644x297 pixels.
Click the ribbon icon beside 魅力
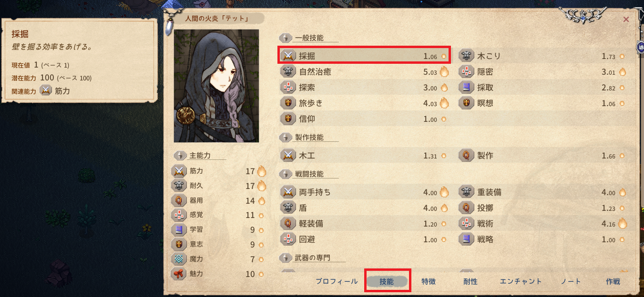tap(179, 274)
